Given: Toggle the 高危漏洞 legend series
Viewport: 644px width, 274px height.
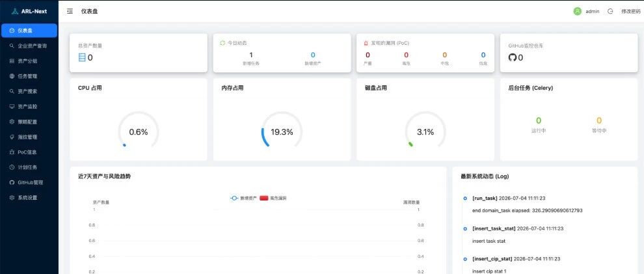Looking at the screenshot, I should (x=273, y=198).
